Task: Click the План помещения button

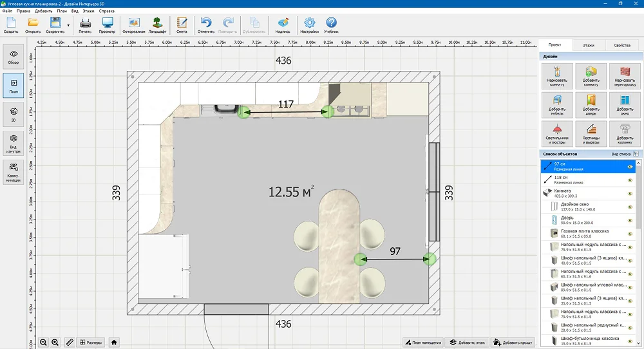Action: [x=422, y=342]
